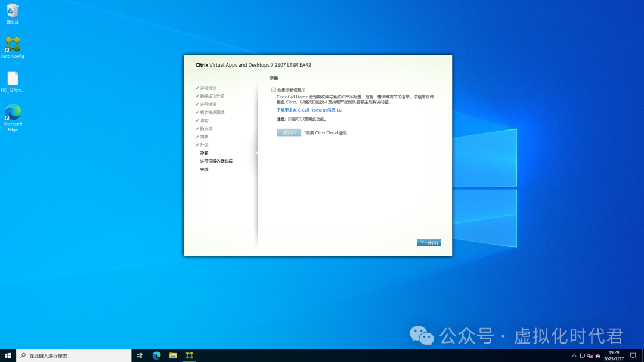Select the 许可错误 step

[x=208, y=104]
